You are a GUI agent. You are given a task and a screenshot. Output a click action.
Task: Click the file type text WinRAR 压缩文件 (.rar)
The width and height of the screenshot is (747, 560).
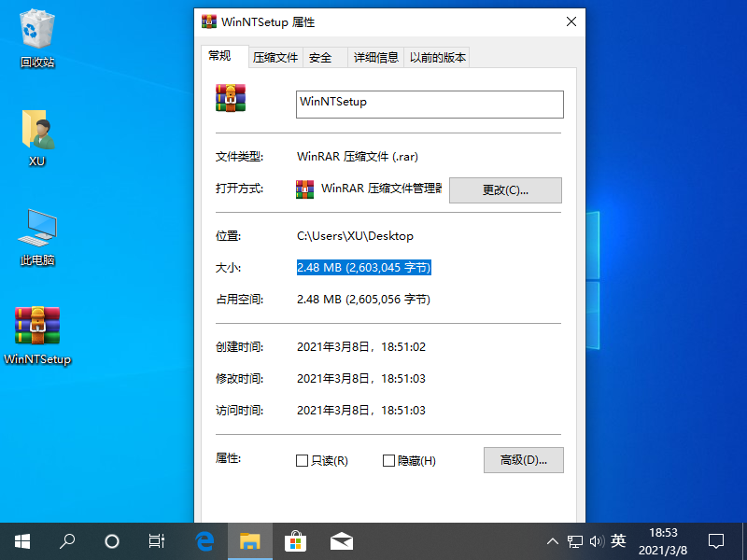tap(358, 157)
